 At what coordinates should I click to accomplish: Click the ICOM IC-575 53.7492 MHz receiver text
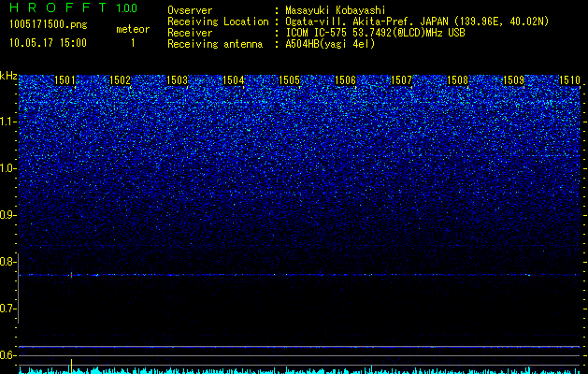[x=375, y=33]
